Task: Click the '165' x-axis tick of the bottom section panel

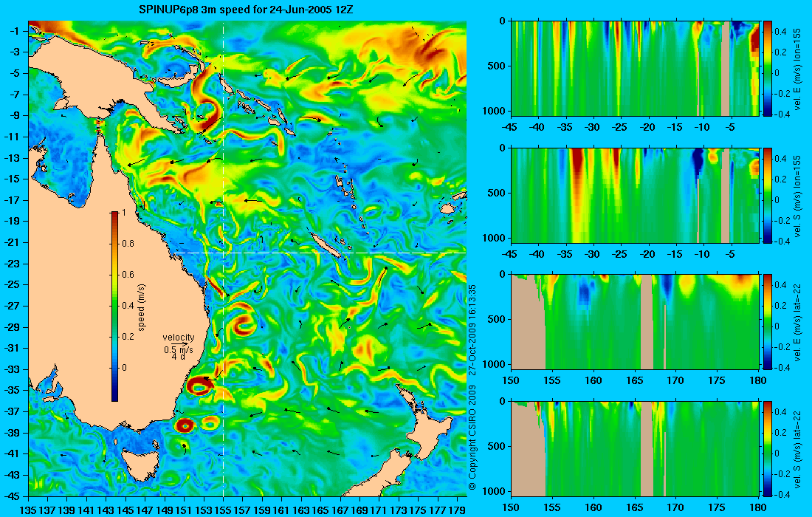Action: coord(634,507)
